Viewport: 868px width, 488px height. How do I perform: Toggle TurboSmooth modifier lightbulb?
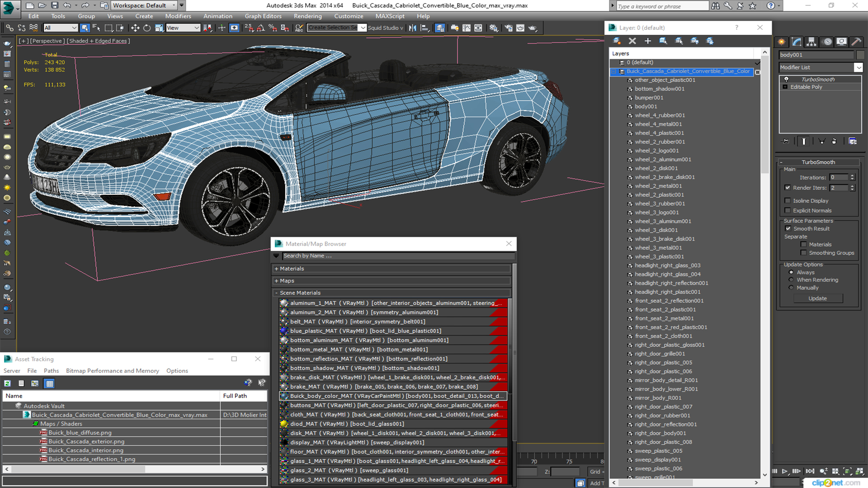click(x=786, y=79)
